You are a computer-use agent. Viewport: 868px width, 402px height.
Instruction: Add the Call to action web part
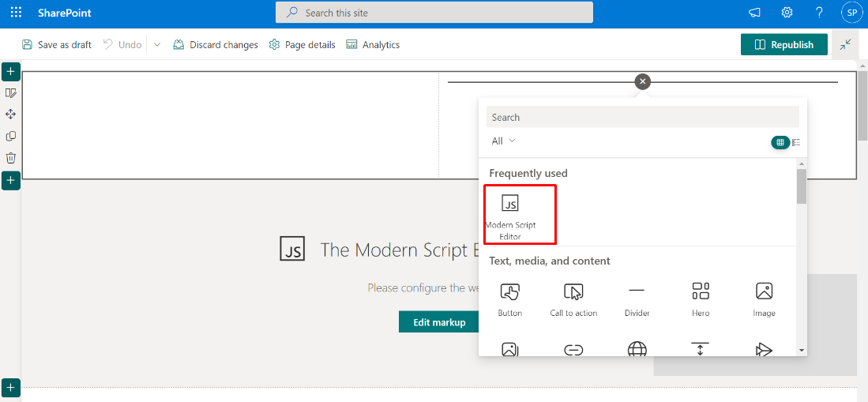[x=573, y=299]
